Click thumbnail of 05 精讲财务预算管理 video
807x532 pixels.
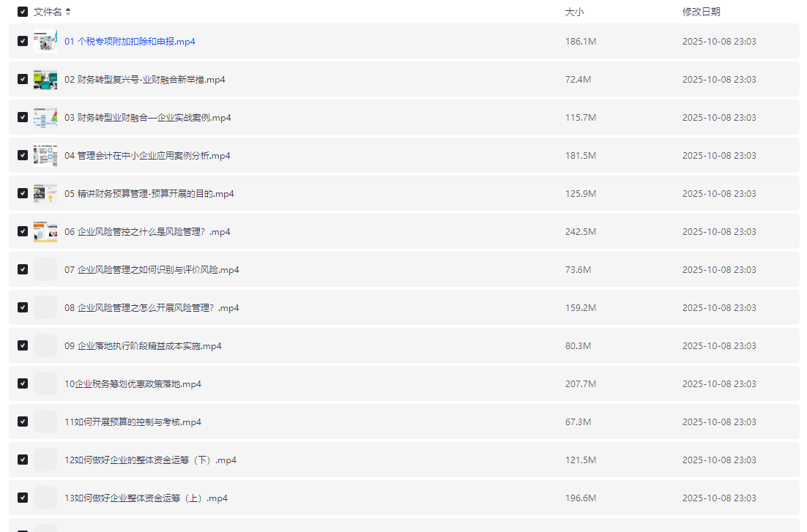click(x=45, y=194)
